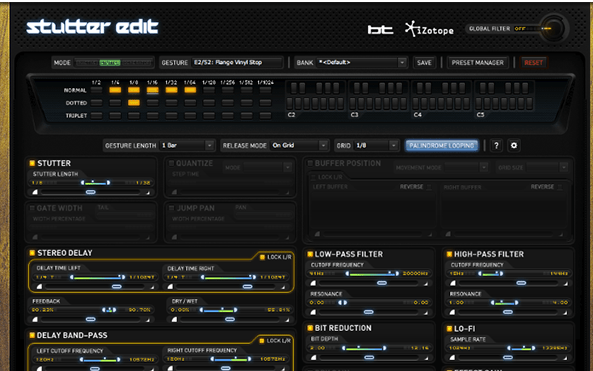
Task: Open the Buffer Movement Mode dropdown
Action: pyautogui.click(x=466, y=167)
